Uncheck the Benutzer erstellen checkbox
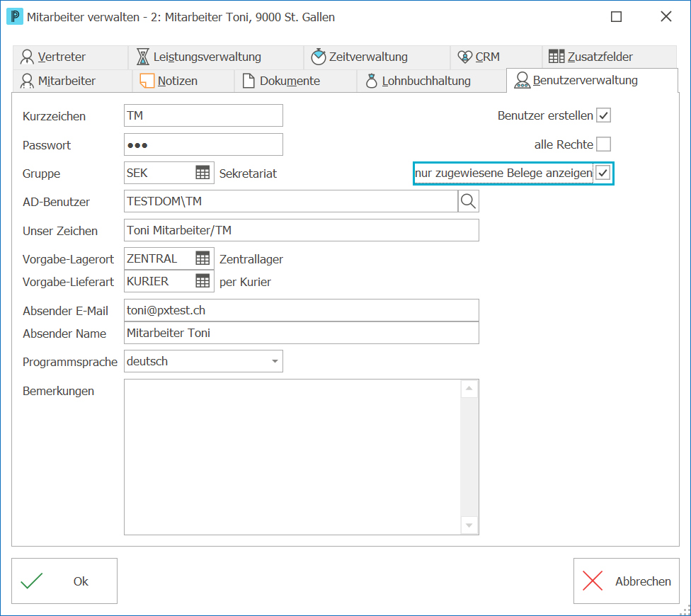Screen dimensions: 691x616 click(603, 115)
